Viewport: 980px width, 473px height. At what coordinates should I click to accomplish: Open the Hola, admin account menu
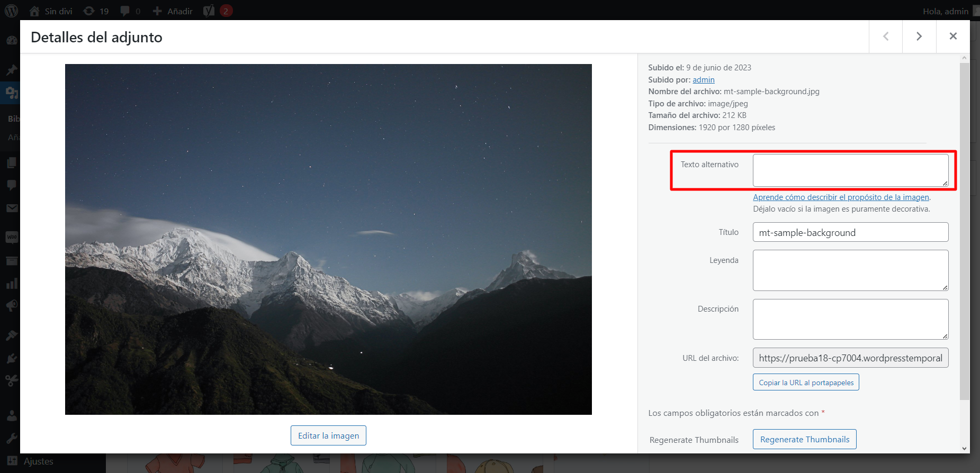[x=950, y=11]
